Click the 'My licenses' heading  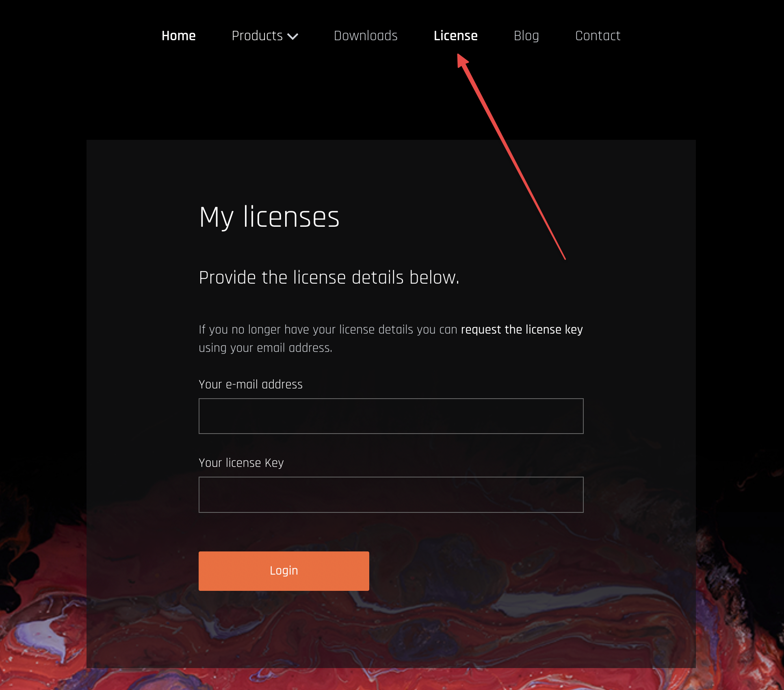coord(269,217)
